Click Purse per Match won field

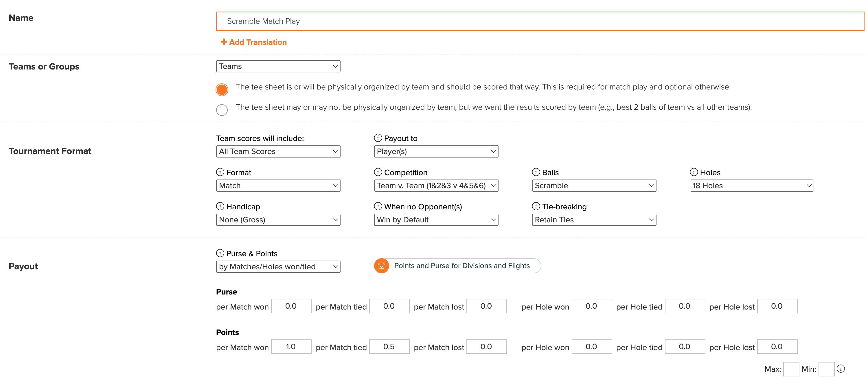click(291, 306)
